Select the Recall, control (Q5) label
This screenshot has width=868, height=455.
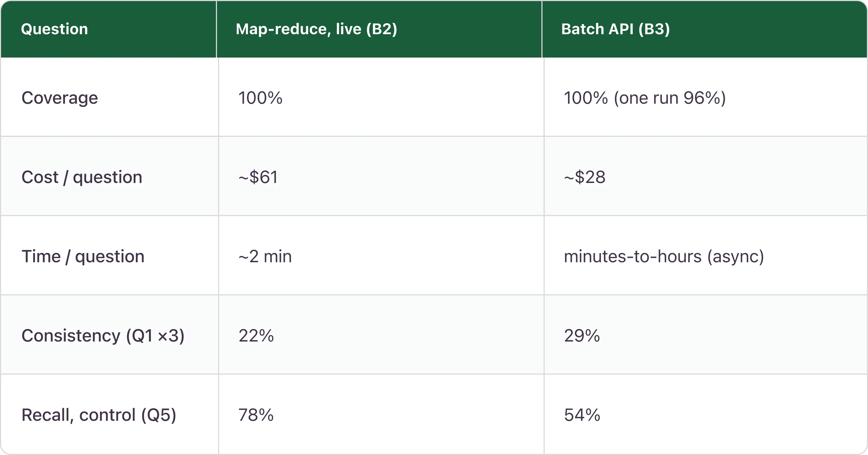(99, 415)
